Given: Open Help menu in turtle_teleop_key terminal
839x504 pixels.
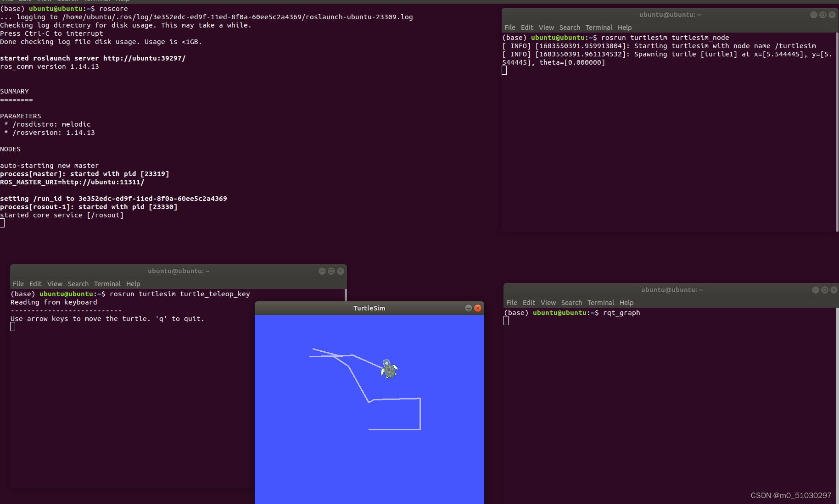Looking at the screenshot, I should click(x=133, y=284).
